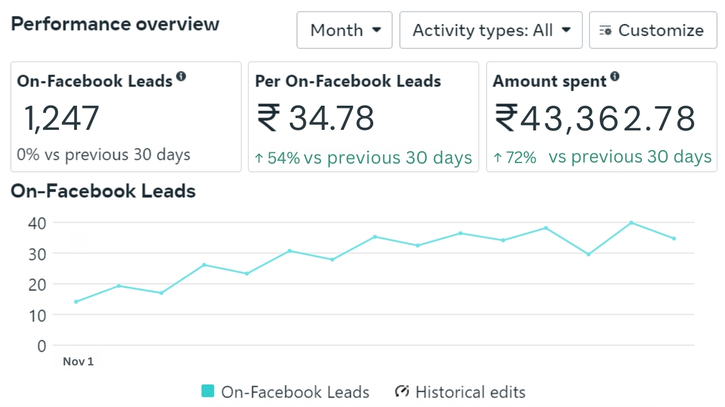
Task: Click info icon beside Amount spent
Action: (614, 77)
